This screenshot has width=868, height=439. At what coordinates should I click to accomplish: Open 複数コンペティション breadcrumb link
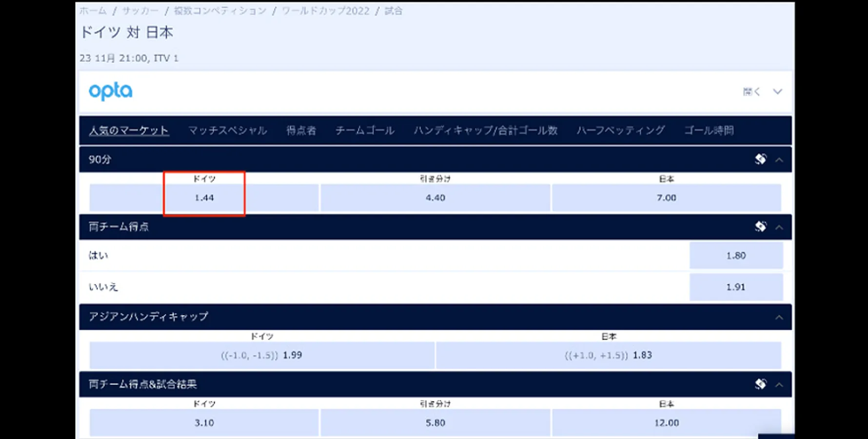pos(220,11)
